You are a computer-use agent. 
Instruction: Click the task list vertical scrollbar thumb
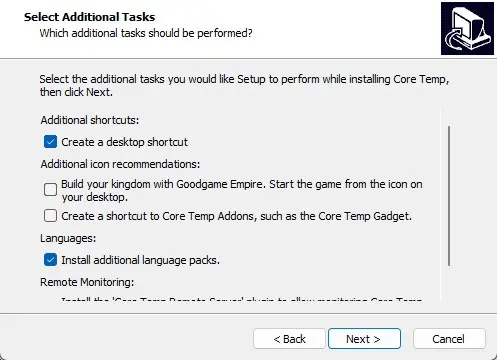point(449,196)
